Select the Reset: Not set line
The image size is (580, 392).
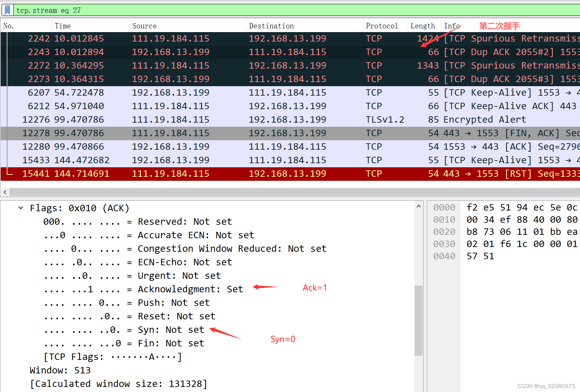pos(129,316)
